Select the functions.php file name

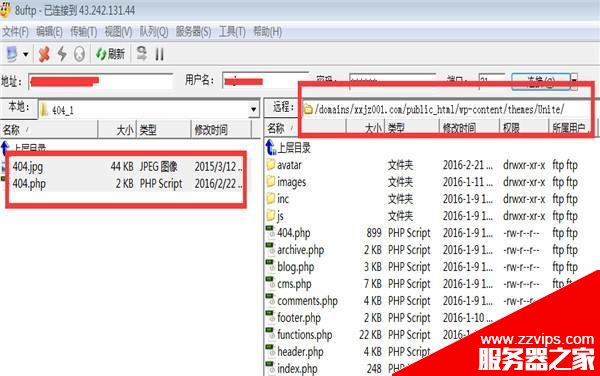click(x=305, y=335)
